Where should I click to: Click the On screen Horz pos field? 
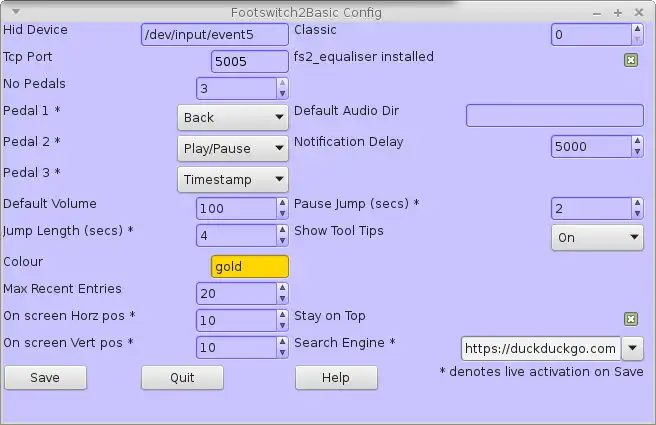[236, 320]
